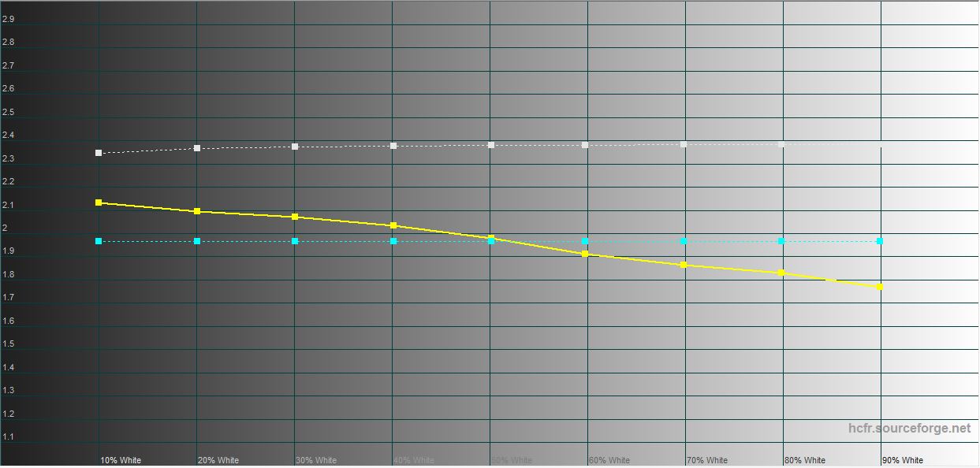Click the 2.9 value on the gamma axis
Image resolution: width=980 pixels, height=468 pixels.
pos(8,19)
